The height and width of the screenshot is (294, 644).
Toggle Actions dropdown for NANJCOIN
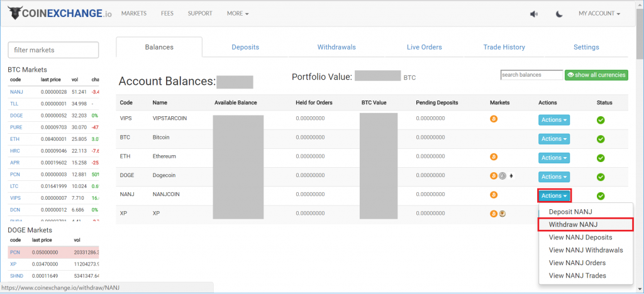pyautogui.click(x=554, y=195)
